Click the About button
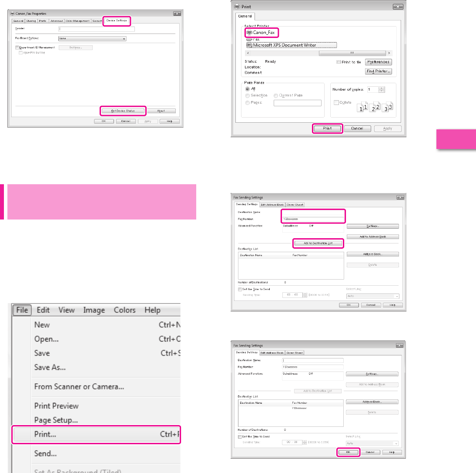476x473 pixels. coord(161,111)
